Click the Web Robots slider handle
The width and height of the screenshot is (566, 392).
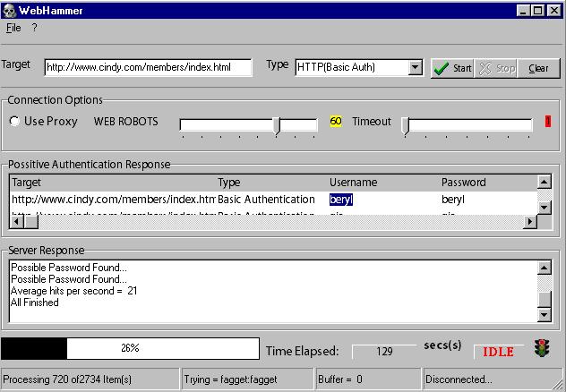point(277,124)
